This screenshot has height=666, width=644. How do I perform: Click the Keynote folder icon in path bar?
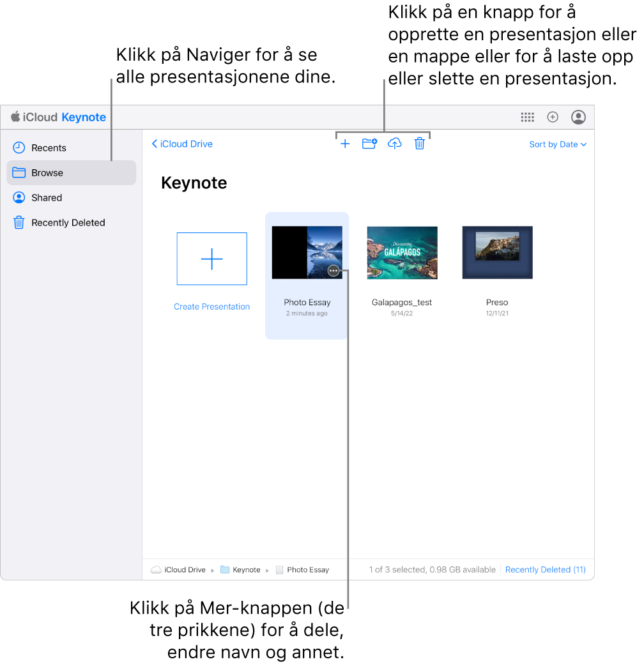coord(225,570)
